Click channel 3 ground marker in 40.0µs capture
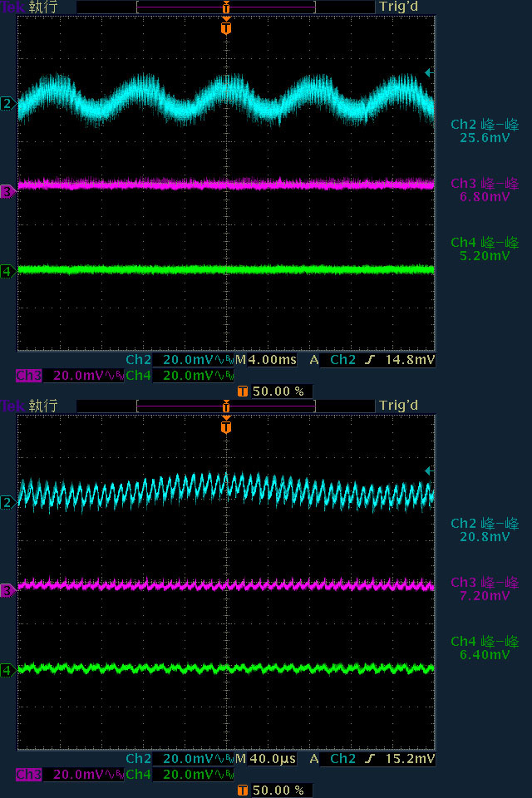 pyautogui.click(x=7, y=591)
